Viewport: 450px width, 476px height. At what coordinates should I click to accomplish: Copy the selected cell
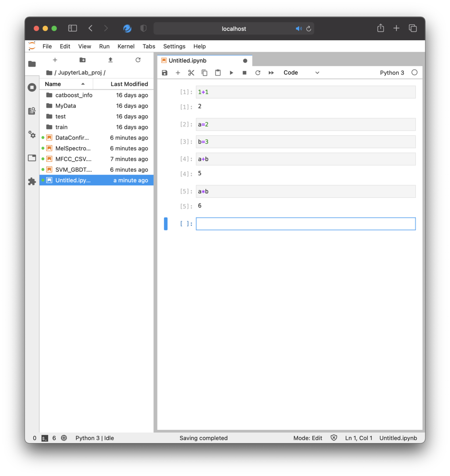point(204,73)
